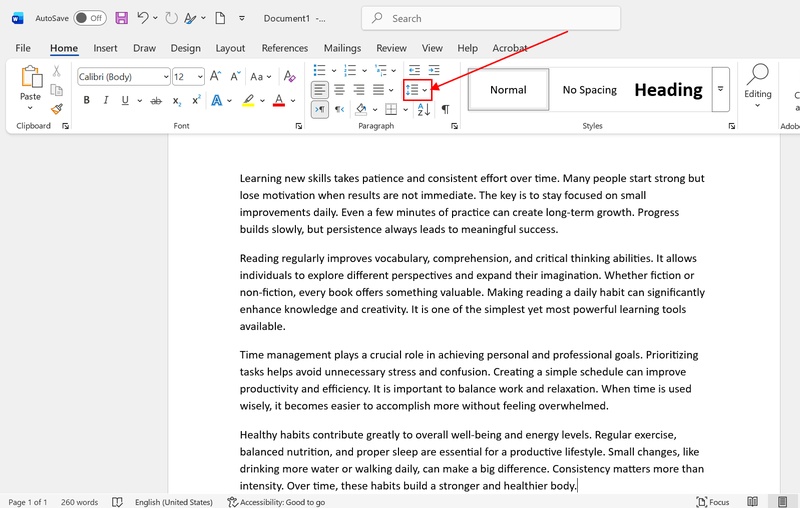Apply the red font color swatch
This screenshot has height=508, width=800.
(x=278, y=100)
